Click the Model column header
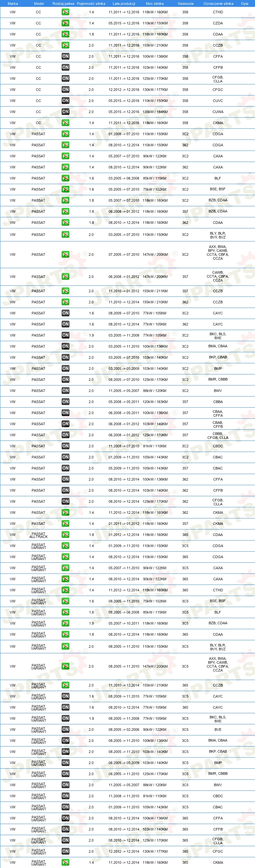 (x=39, y=4)
